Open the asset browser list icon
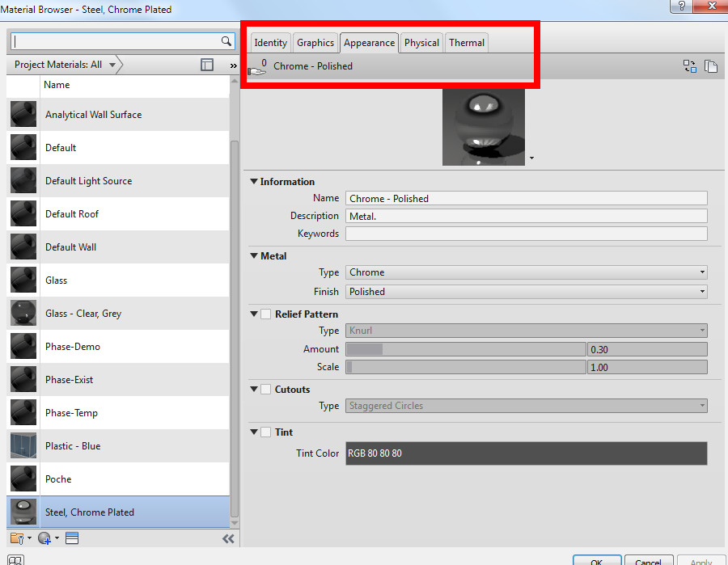 tap(72, 538)
